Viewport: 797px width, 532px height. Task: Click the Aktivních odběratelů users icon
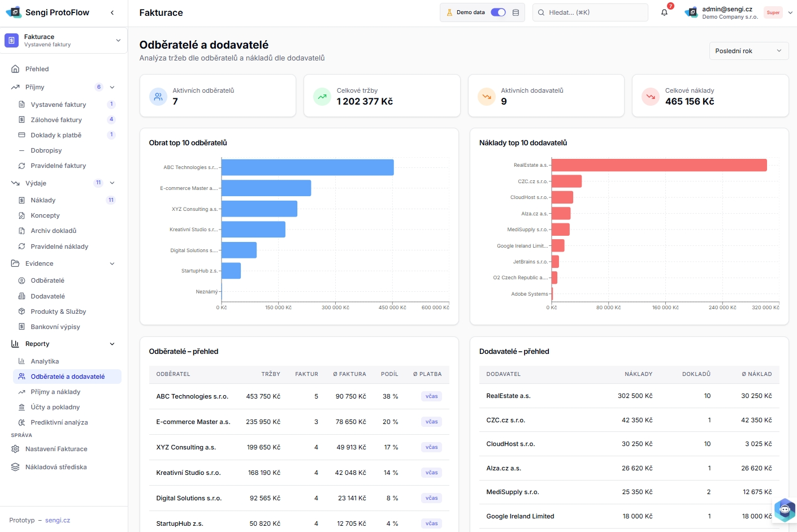pos(158,97)
